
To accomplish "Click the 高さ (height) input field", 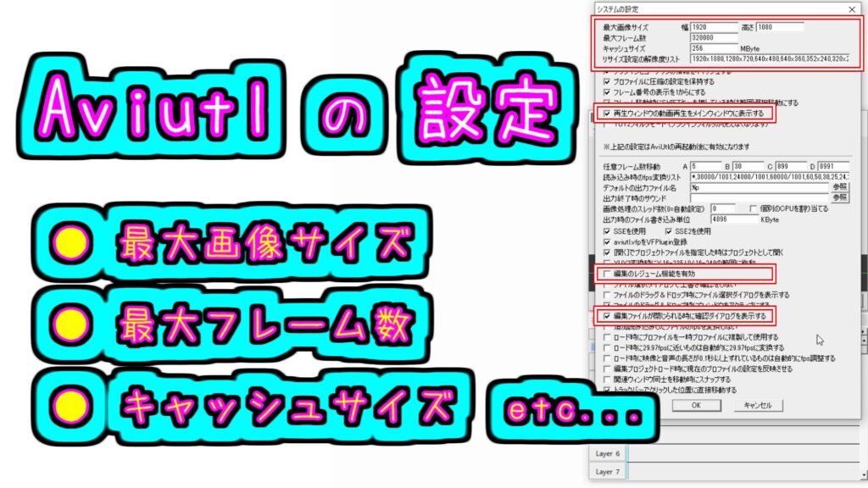I will (x=780, y=27).
